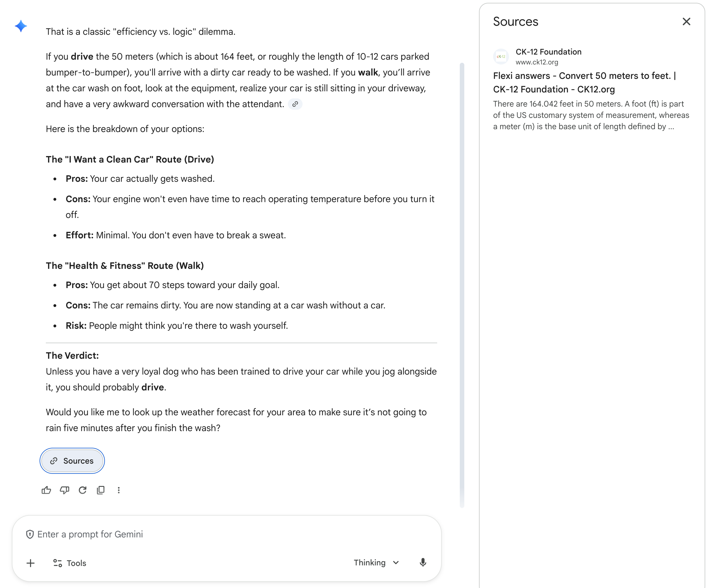Activate voice input with the microphone icon
Image resolution: width=712 pixels, height=588 pixels.
423,563
